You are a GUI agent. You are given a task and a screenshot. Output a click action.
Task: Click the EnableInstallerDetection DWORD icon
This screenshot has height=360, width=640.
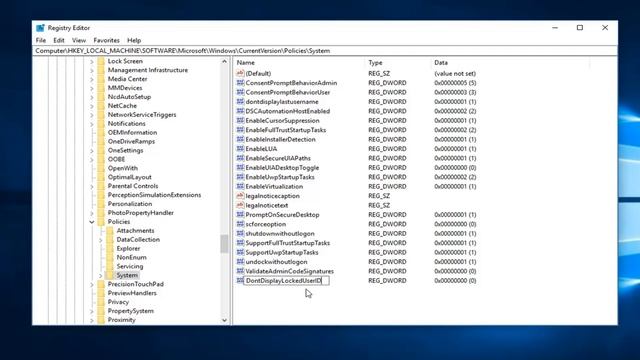(240, 139)
